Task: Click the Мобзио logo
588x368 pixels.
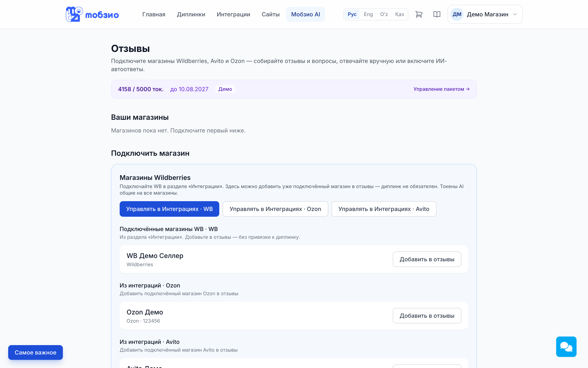Action: click(92, 14)
